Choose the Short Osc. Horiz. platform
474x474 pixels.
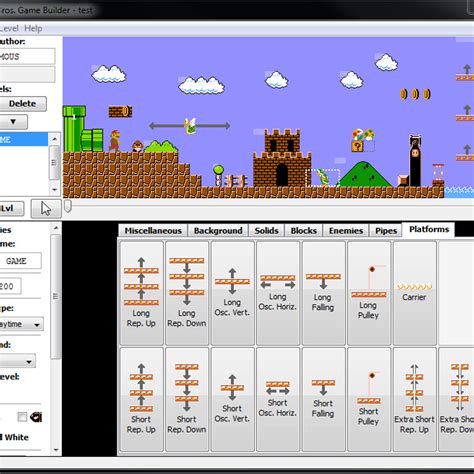pyautogui.click(x=278, y=399)
